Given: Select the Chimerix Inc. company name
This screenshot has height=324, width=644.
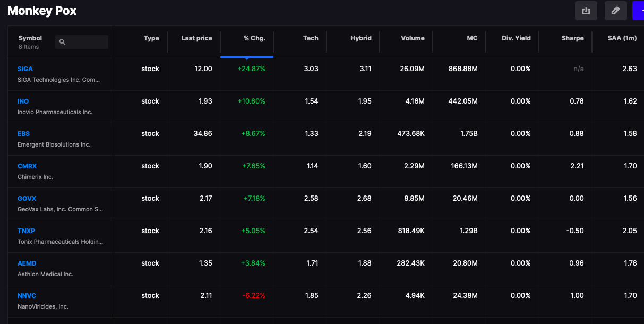Looking at the screenshot, I should click(36, 177).
